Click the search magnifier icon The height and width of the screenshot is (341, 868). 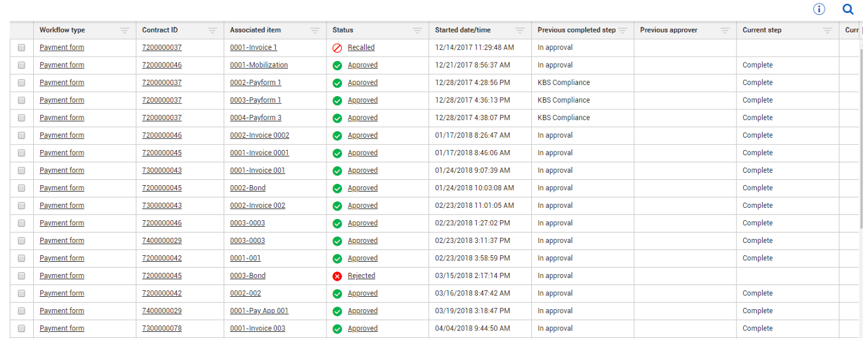coord(848,9)
